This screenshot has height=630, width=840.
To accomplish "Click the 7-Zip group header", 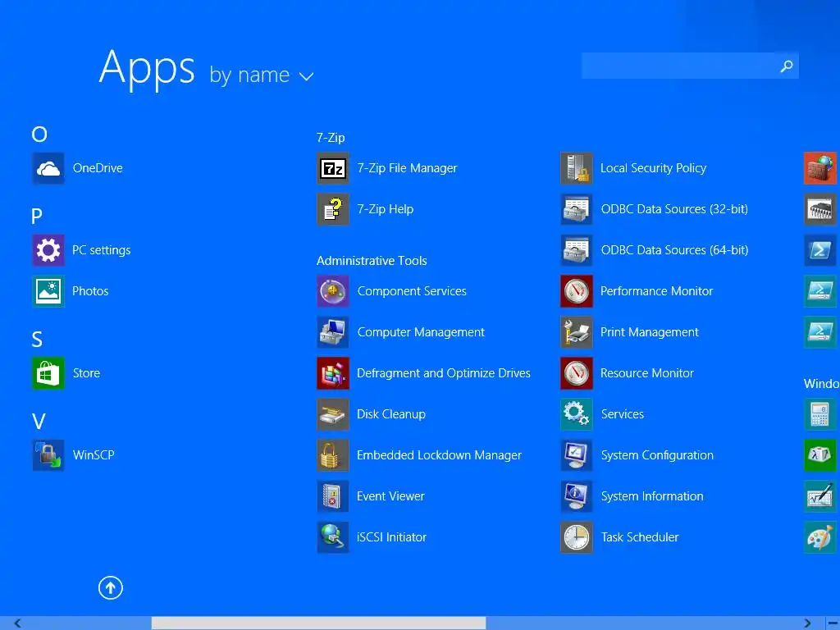I will [x=331, y=138].
